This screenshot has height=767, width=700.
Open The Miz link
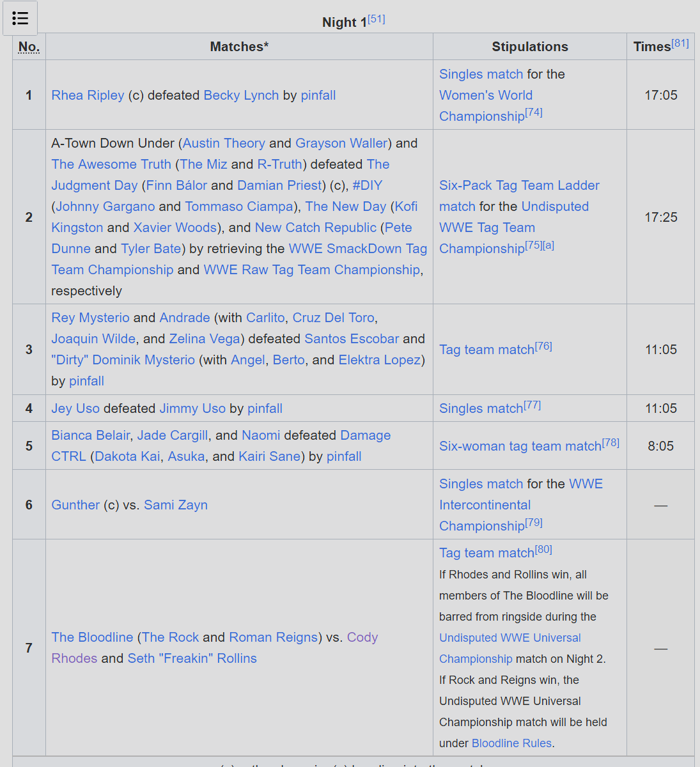pos(203,164)
